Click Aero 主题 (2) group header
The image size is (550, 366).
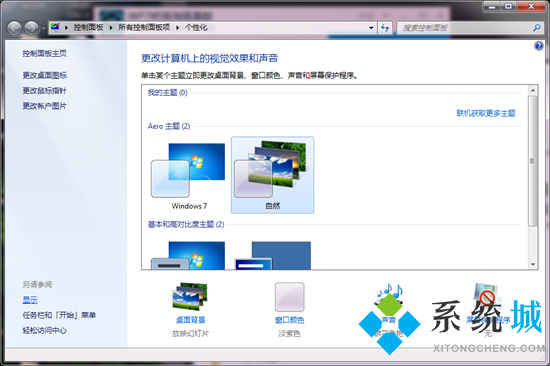click(x=169, y=126)
